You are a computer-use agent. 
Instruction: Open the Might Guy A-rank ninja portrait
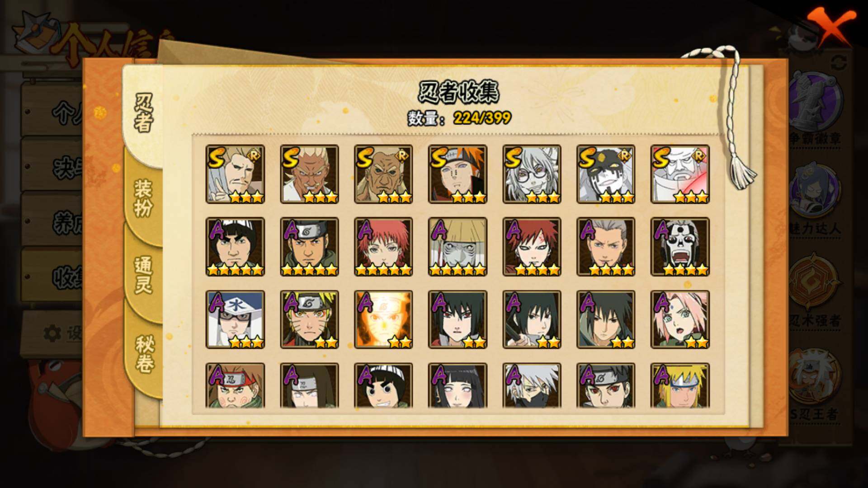coord(235,247)
